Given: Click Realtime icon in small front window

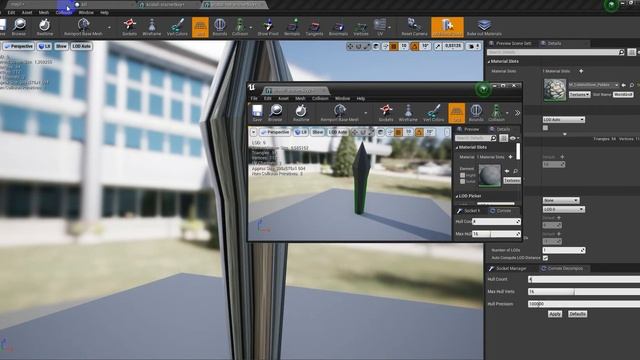Looking at the screenshot, I should (x=301, y=113).
